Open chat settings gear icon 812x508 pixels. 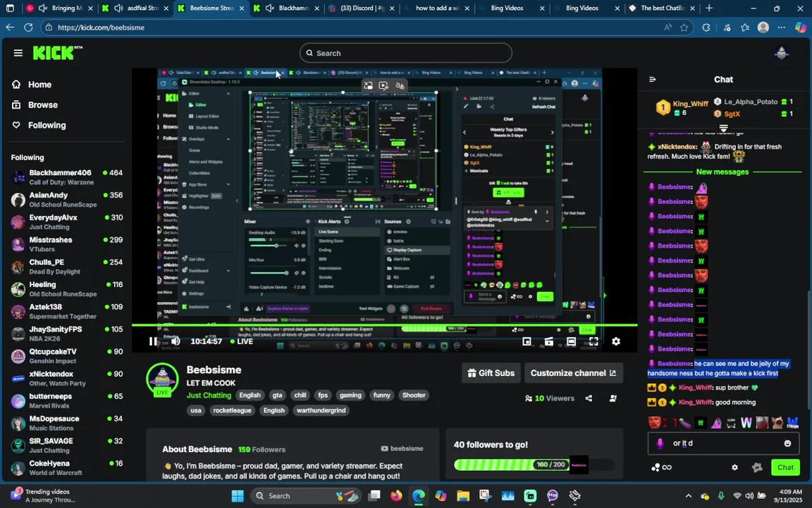(x=734, y=467)
